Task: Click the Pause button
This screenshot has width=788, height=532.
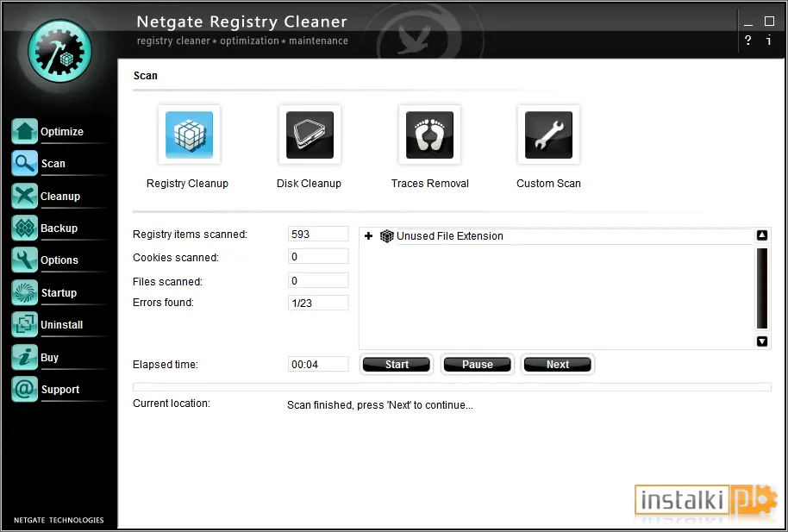Action: [477, 365]
